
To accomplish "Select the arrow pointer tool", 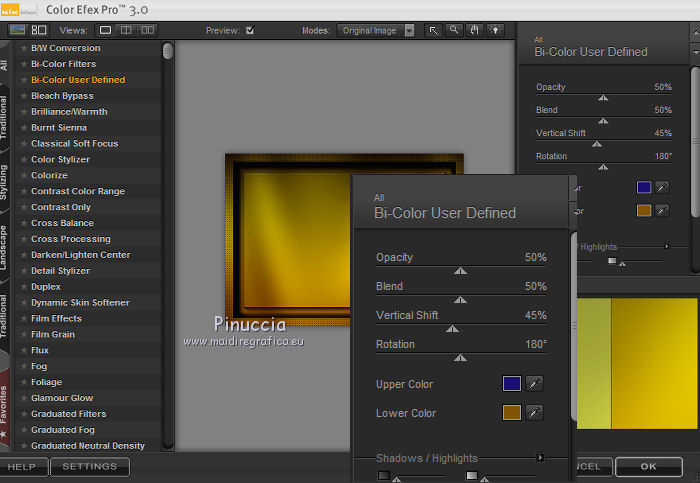I will (434, 30).
